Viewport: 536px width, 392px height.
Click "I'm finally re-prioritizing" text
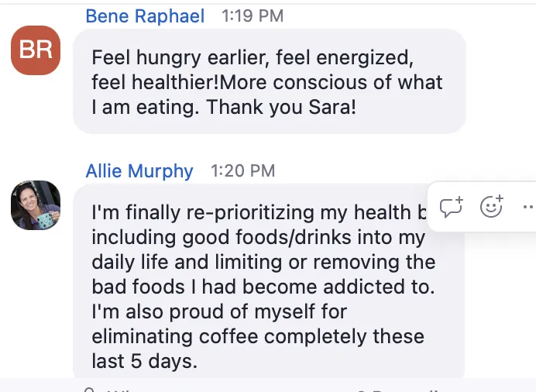tap(203, 212)
